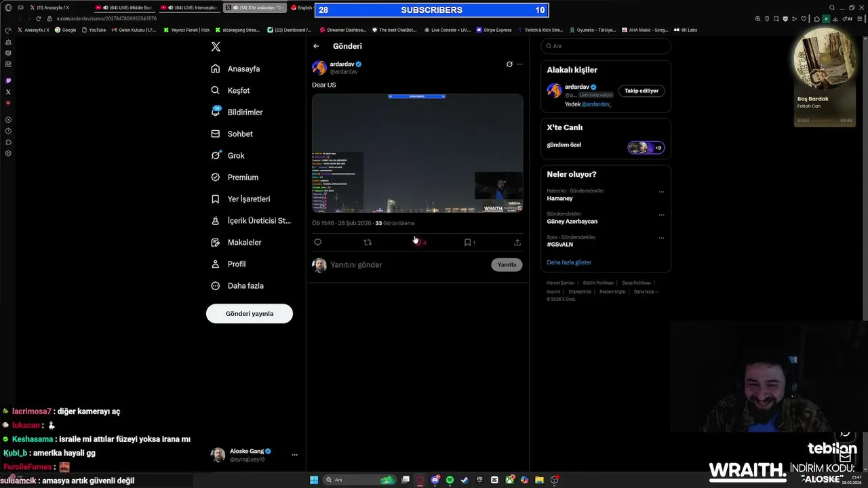The image size is (868, 488).
Task: Open the Dear US post image
Action: coord(417,153)
